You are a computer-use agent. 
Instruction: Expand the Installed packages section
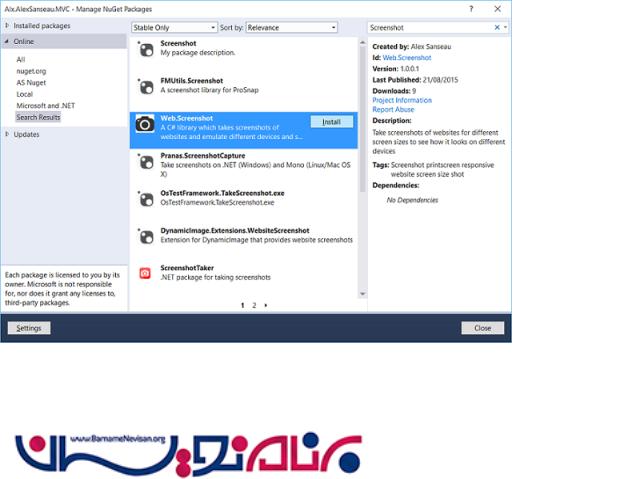pos(7,25)
